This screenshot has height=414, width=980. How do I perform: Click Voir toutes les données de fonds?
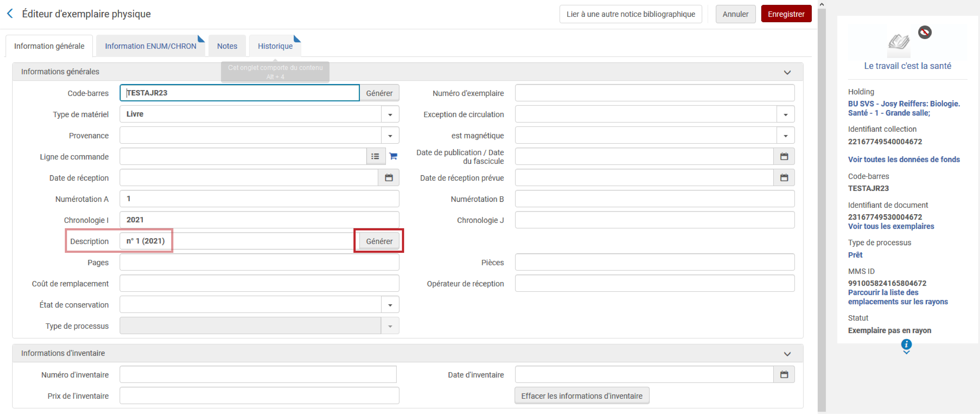pyautogui.click(x=904, y=159)
